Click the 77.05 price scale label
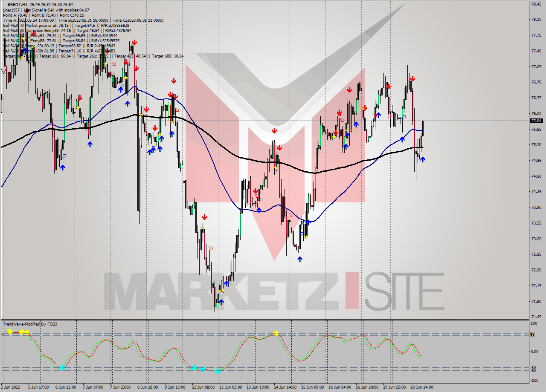This screenshot has height=392, width=546. 536,66
